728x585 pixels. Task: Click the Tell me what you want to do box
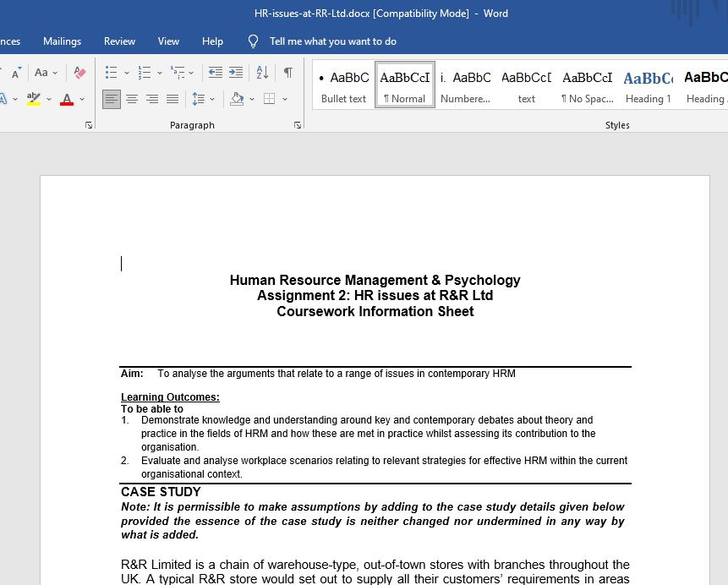point(333,41)
